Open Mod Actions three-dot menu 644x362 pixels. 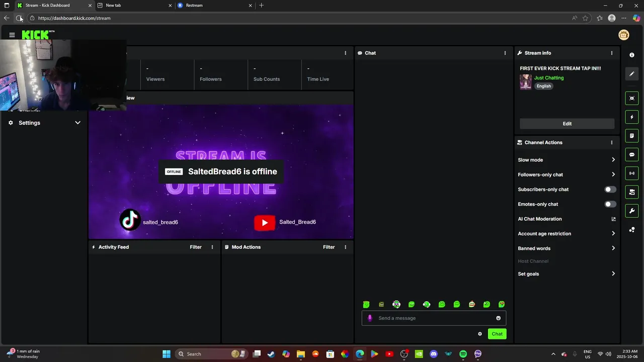coord(345,247)
